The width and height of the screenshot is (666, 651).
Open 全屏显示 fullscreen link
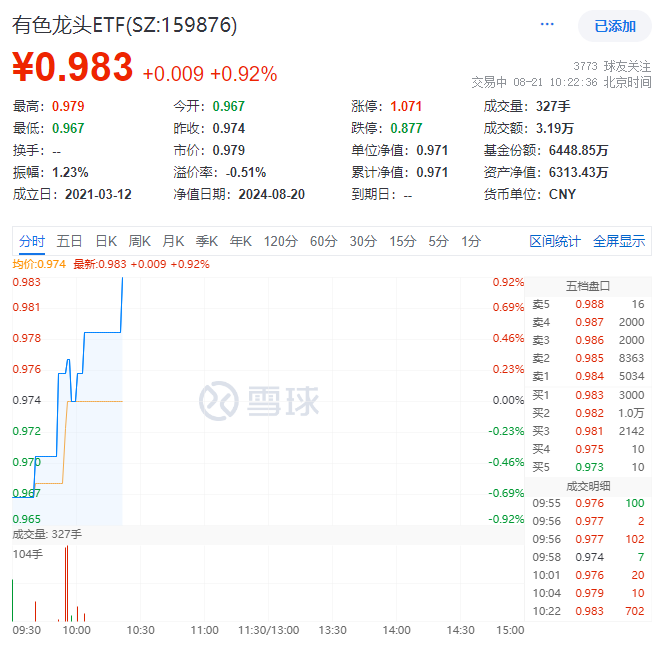619,241
